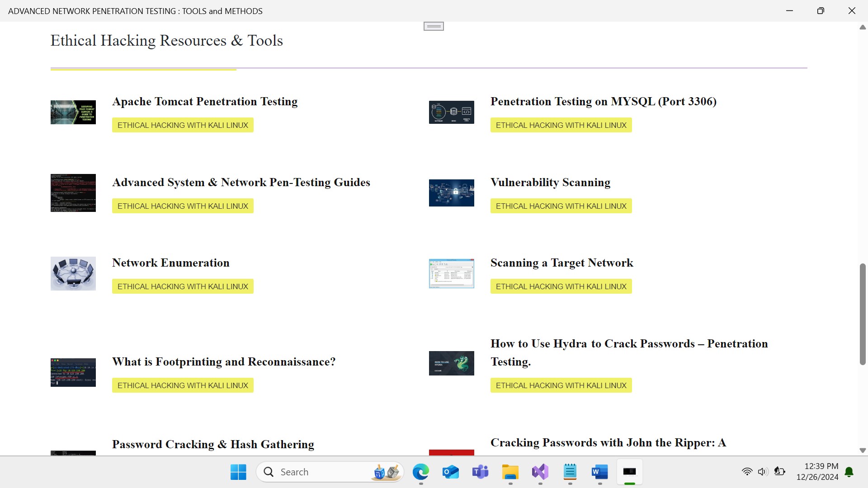Screen dimensions: 868x488
Task: Open the Apache Tomcat Penetration Testing article
Action: click(205, 102)
